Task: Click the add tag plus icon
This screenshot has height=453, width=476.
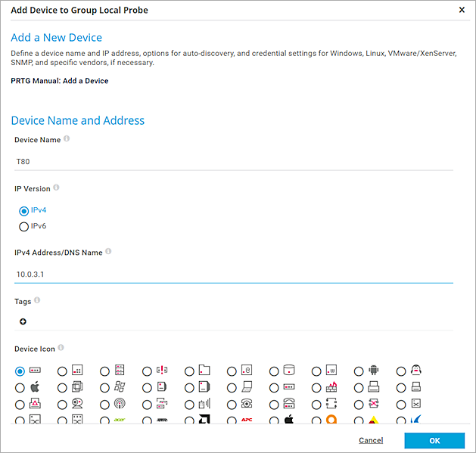Action: [23, 321]
